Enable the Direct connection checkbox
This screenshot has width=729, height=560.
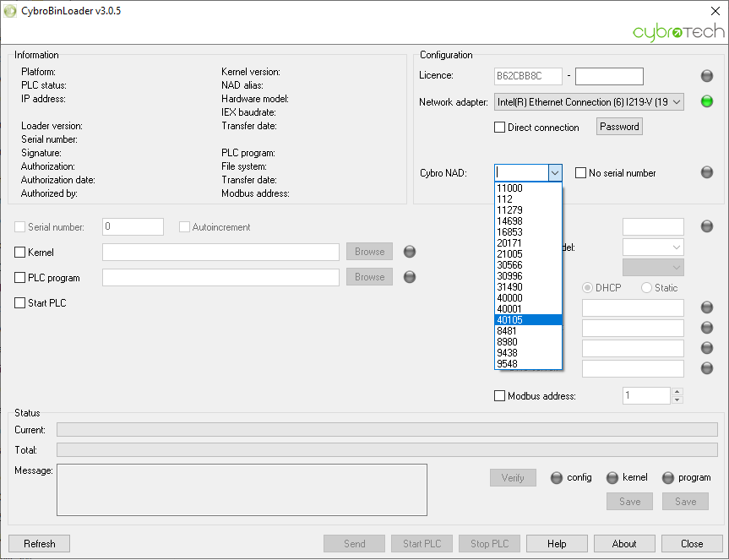[x=500, y=128]
